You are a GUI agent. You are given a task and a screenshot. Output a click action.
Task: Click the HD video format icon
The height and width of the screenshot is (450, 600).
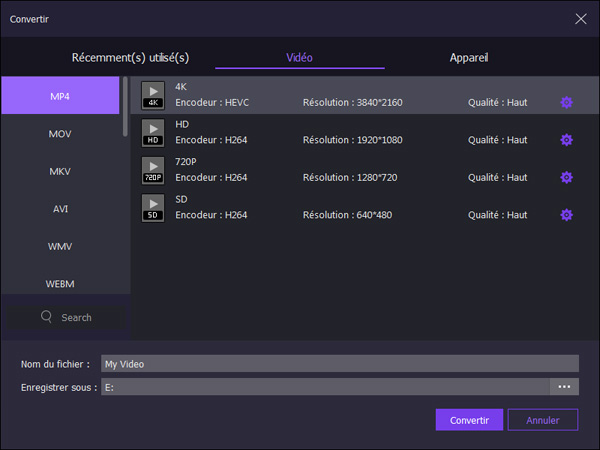[153, 132]
